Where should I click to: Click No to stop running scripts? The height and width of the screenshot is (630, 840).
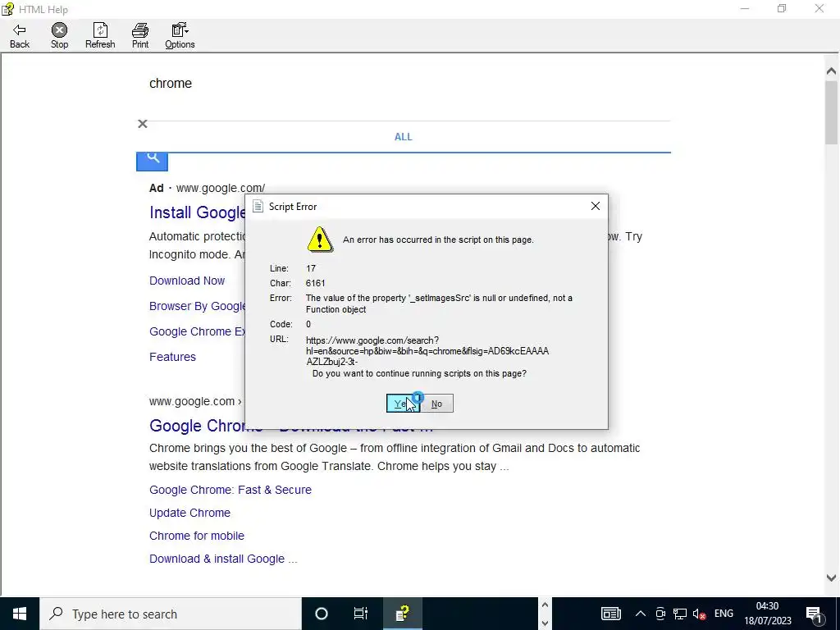coord(436,404)
